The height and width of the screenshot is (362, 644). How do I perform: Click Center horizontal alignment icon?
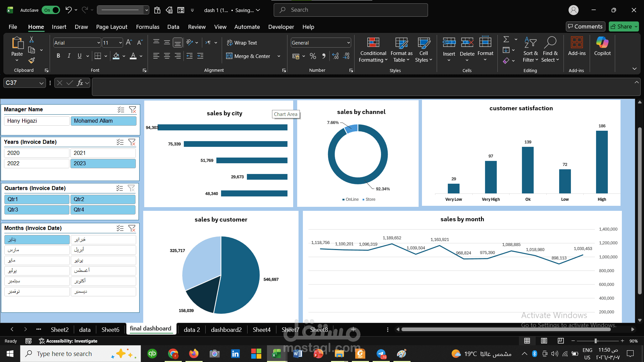167,56
